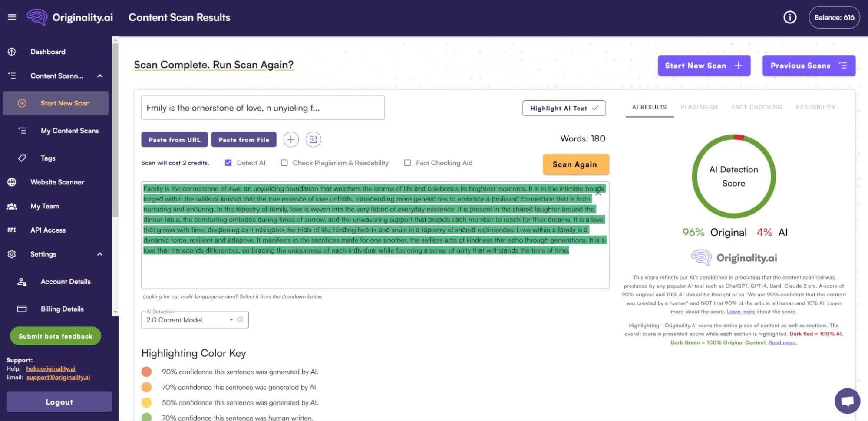Viewport: 868px width, 421px height.
Task: Click the Start New Scan top button
Action: 704,66
